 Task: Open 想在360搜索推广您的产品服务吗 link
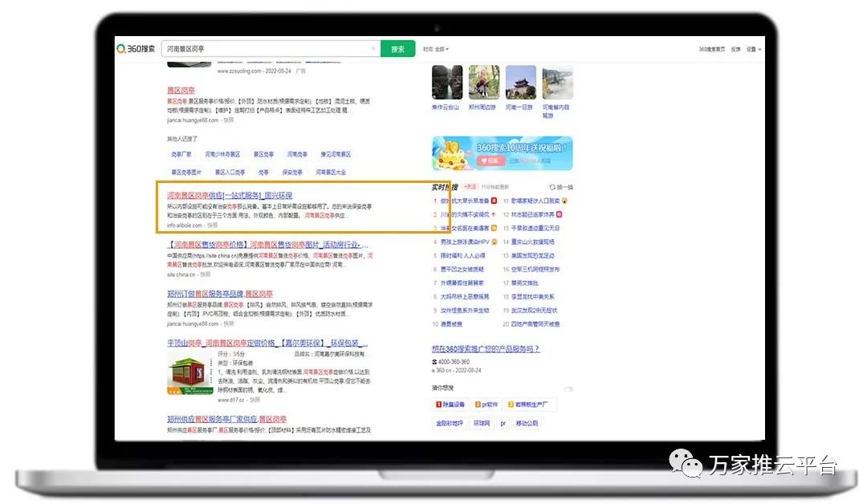[486, 349]
